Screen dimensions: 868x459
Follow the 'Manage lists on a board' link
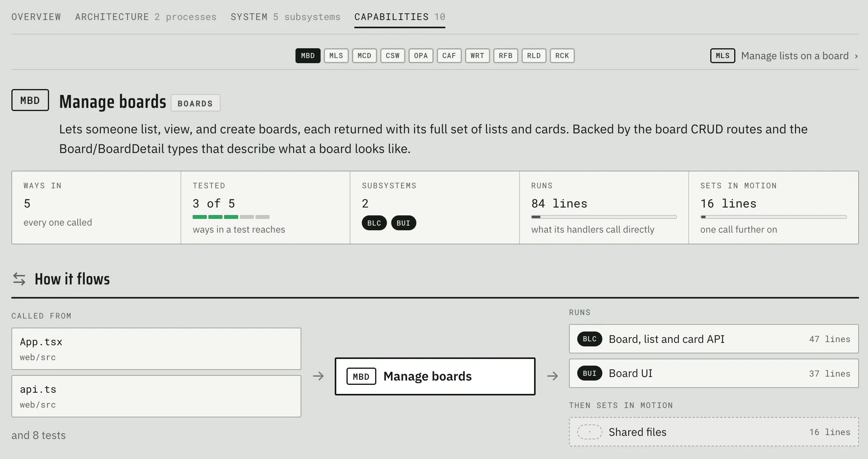click(x=795, y=56)
